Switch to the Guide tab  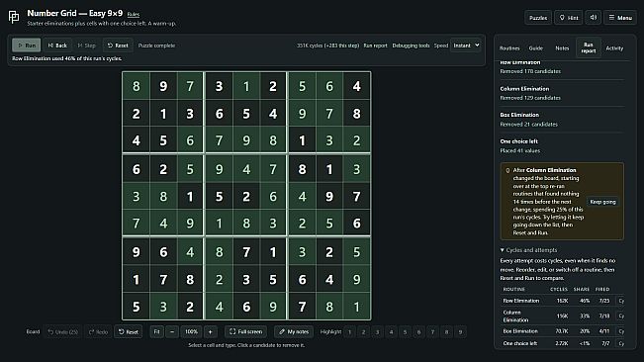click(x=535, y=48)
